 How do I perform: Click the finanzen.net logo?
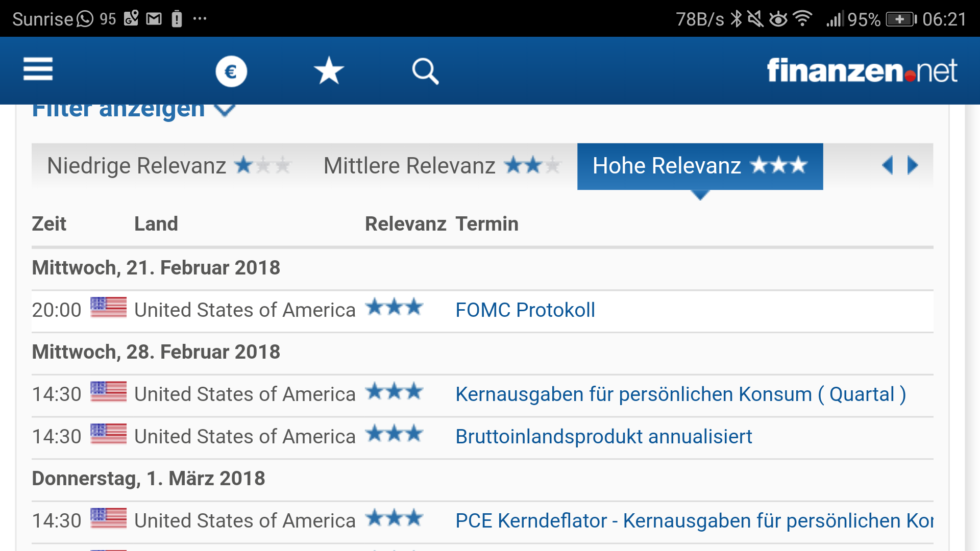pyautogui.click(x=863, y=71)
